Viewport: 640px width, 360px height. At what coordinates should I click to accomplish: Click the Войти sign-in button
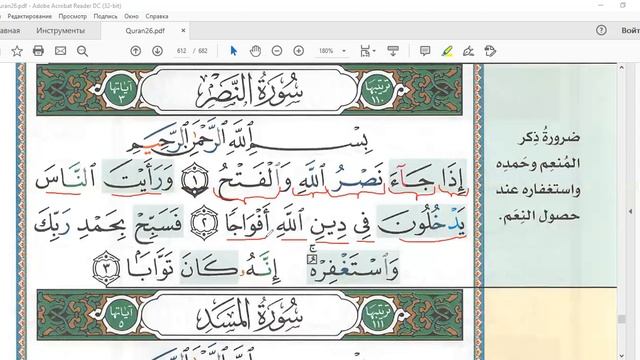(630, 30)
